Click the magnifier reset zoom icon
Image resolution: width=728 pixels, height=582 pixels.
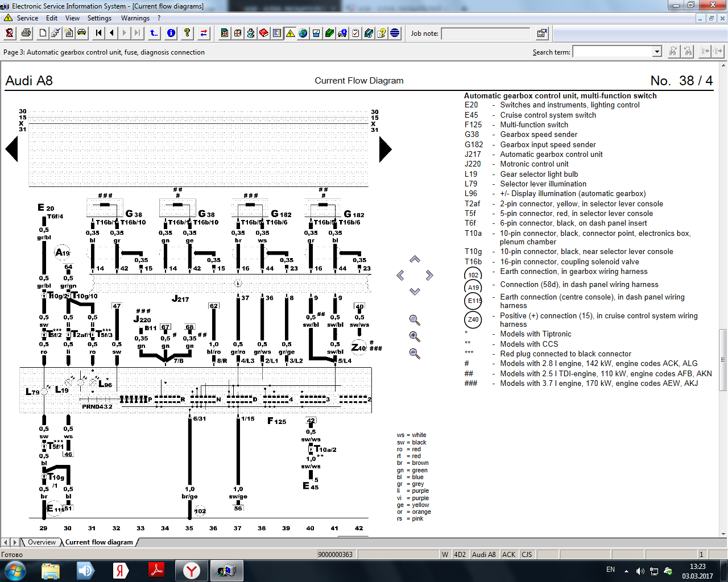415,320
